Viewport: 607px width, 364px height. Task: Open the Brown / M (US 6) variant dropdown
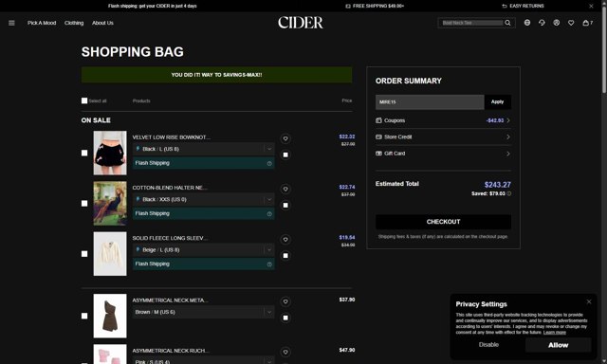pos(204,312)
